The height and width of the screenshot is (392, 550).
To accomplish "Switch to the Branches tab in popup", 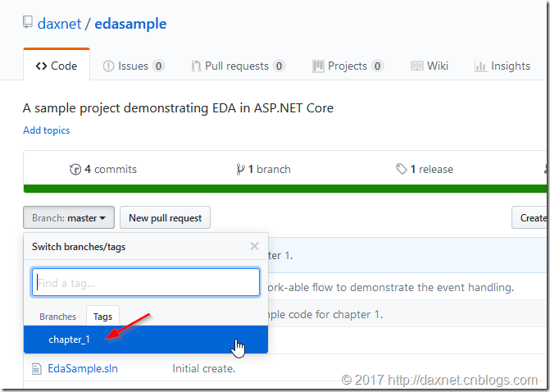I will pyautogui.click(x=57, y=317).
